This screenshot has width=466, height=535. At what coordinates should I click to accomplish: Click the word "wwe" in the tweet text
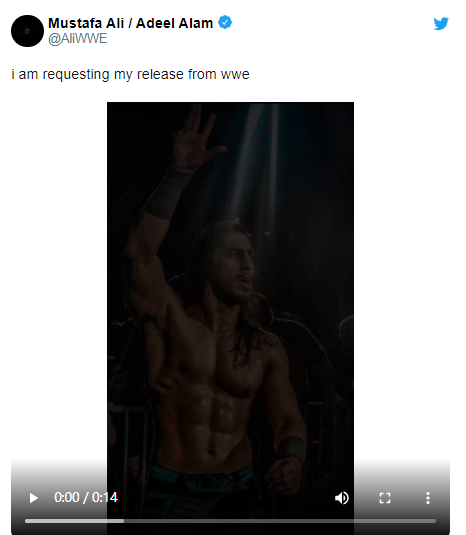(x=235, y=74)
